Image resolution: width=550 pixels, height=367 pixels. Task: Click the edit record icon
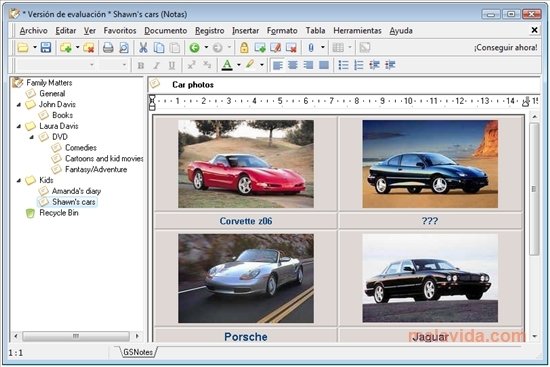coord(276,47)
